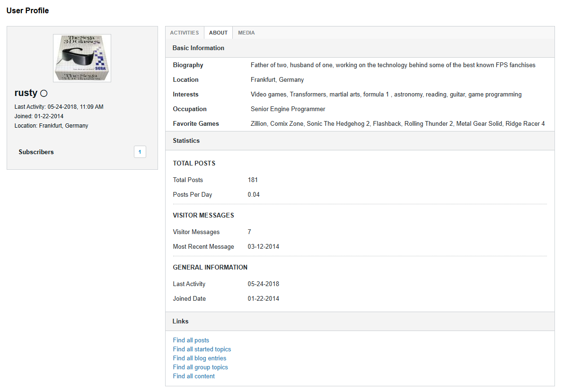Click the sidebar Location: Frankfurt, Germany line
This screenshot has width=563, height=392.
tap(52, 126)
